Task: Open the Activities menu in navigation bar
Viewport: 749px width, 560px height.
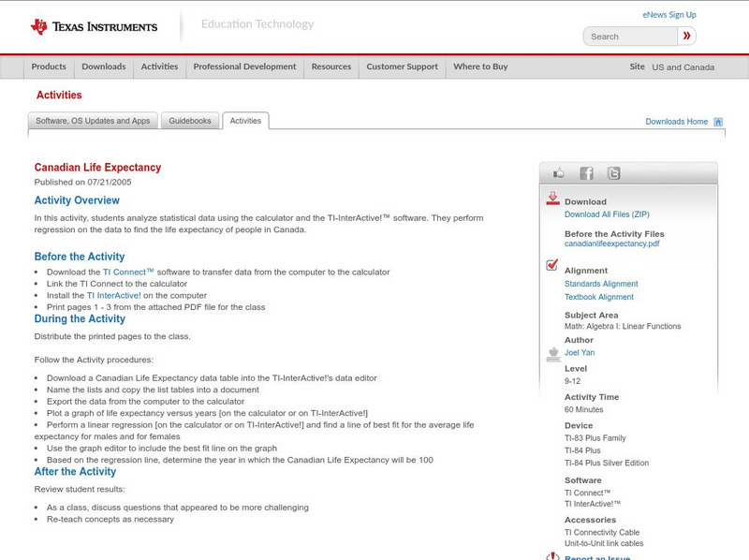Action: [x=159, y=66]
